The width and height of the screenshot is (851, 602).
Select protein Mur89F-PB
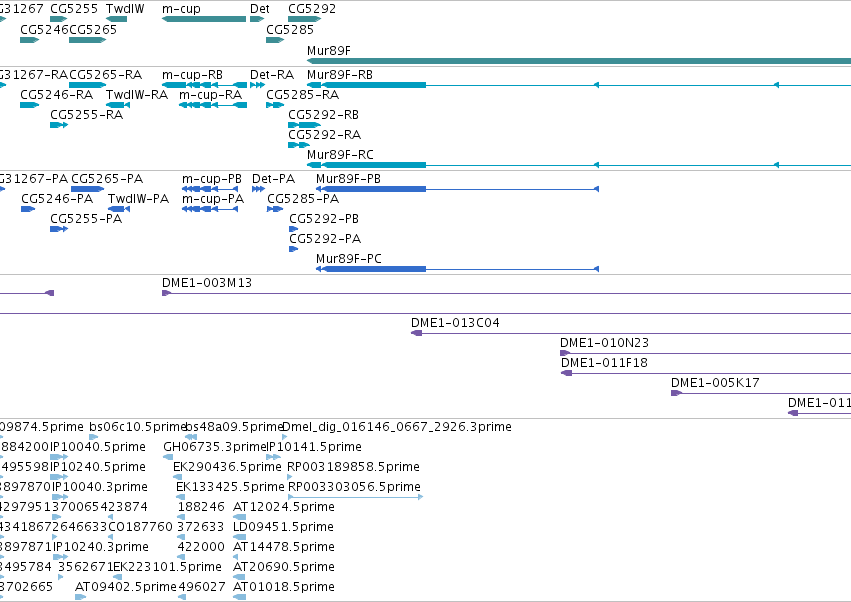tap(457, 189)
